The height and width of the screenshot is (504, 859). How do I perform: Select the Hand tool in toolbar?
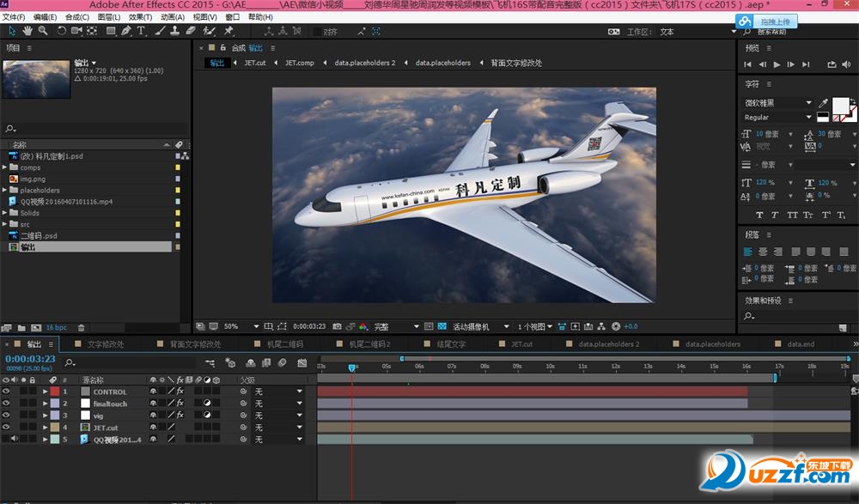[x=28, y=31]
